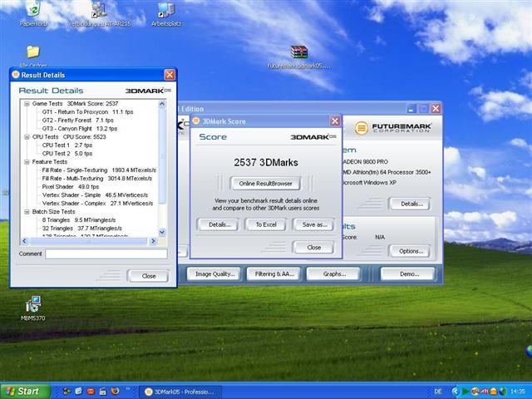Viewport: 532px width, 399px height.
Task: Select the 32 Triangles row
Action: pyautogui.click(x=81, y=229)
